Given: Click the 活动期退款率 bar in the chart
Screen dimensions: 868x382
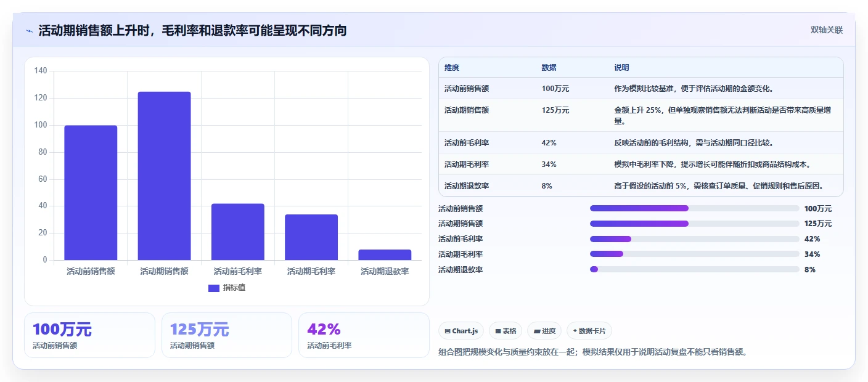Looking at the screenshot, I should point(385,254).
